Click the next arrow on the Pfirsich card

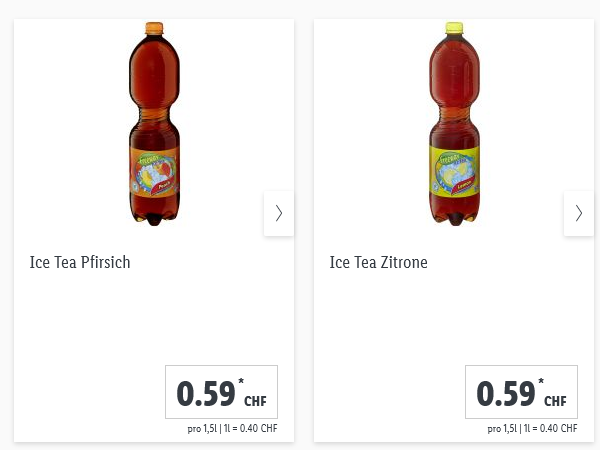coord(278,213)
